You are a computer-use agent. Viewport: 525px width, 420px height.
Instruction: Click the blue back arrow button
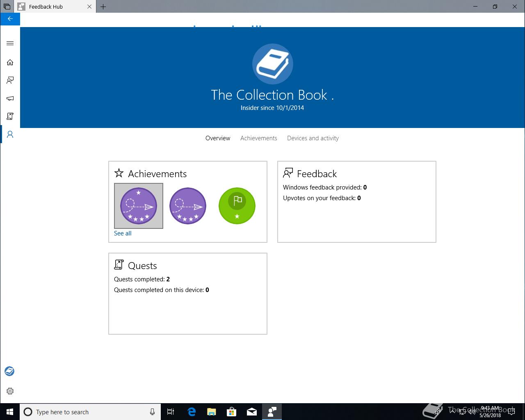click(10, 19)
